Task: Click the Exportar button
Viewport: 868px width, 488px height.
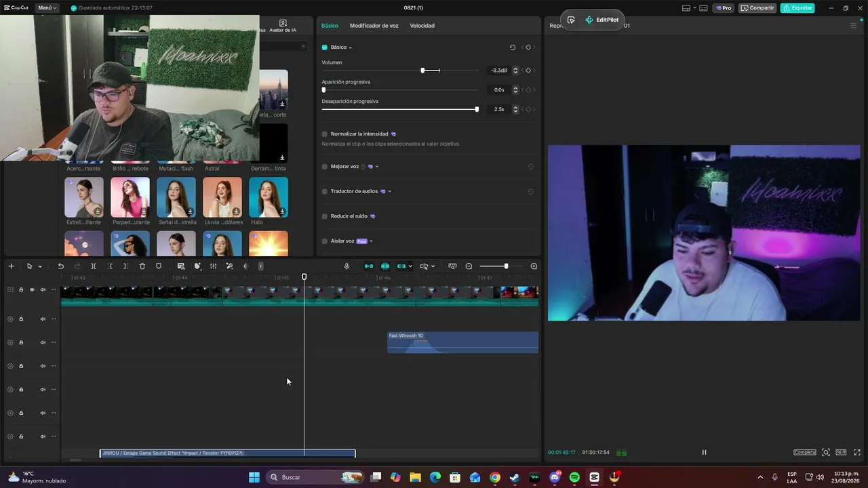Action: tap(797, 8)
